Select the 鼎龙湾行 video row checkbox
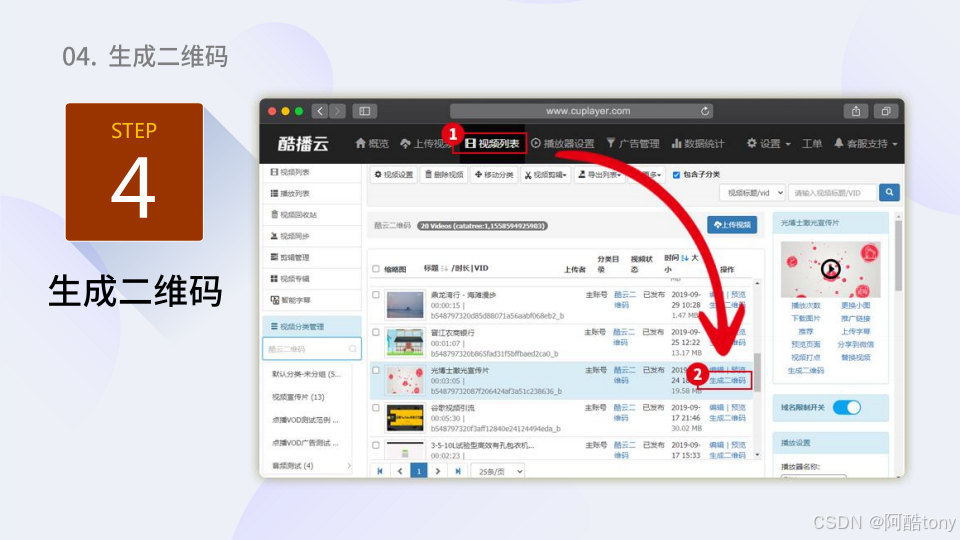 (x=376, y=294)
